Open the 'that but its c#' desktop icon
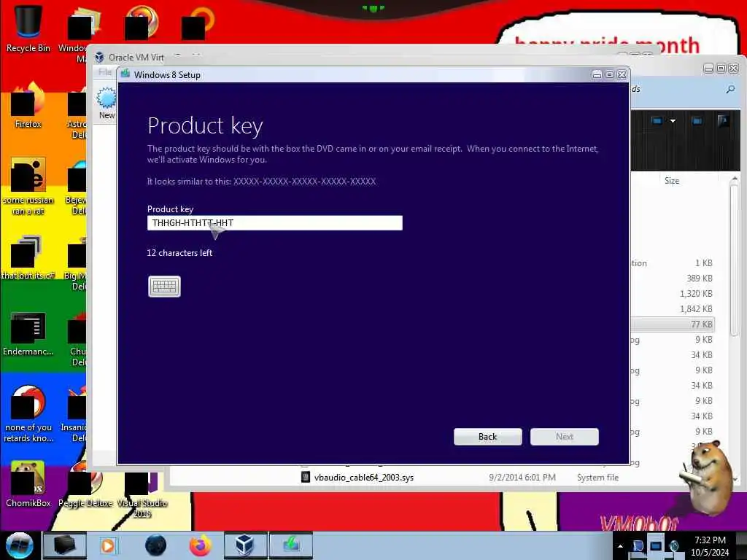 click(28, 257)
